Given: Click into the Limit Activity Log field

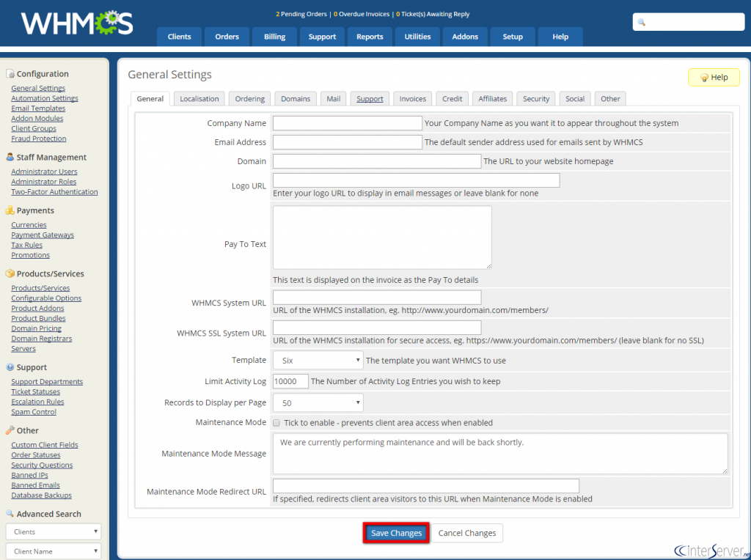Looking at the screenshot, I should (x=290, y=381).
